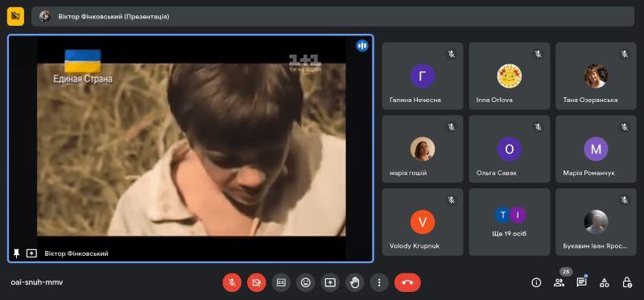Select Галина Нечесна participant tile
This screenshot has width=644, height=300.
[x=423, y=76]
